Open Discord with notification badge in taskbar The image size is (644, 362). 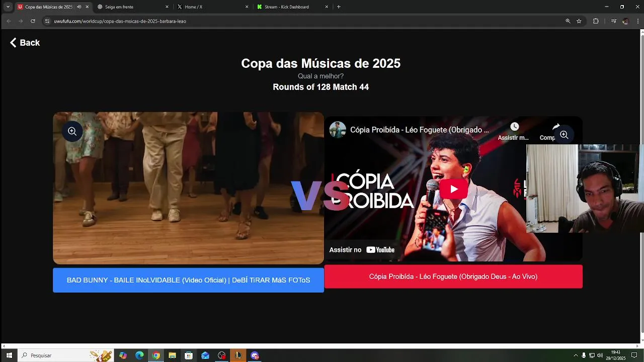[255, 355]
